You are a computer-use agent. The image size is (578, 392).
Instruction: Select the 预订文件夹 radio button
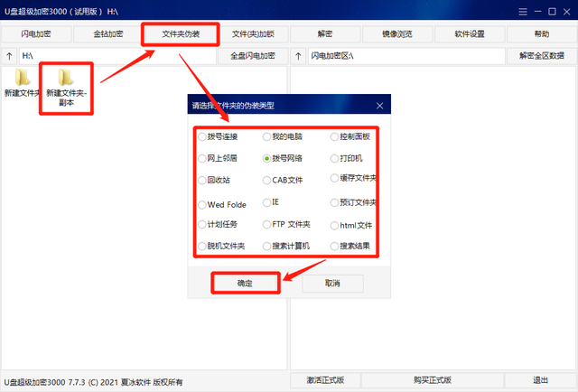coord(334,202)
